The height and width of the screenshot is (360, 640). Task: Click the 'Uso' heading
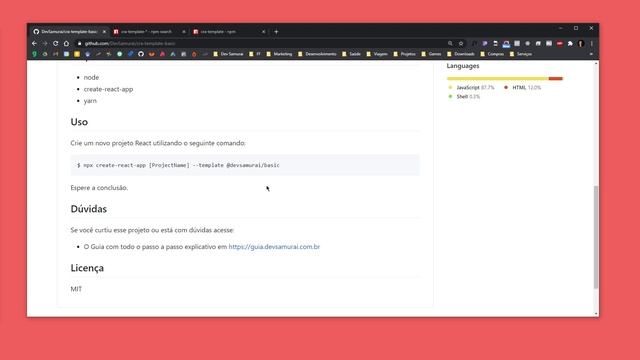[79, 122]
